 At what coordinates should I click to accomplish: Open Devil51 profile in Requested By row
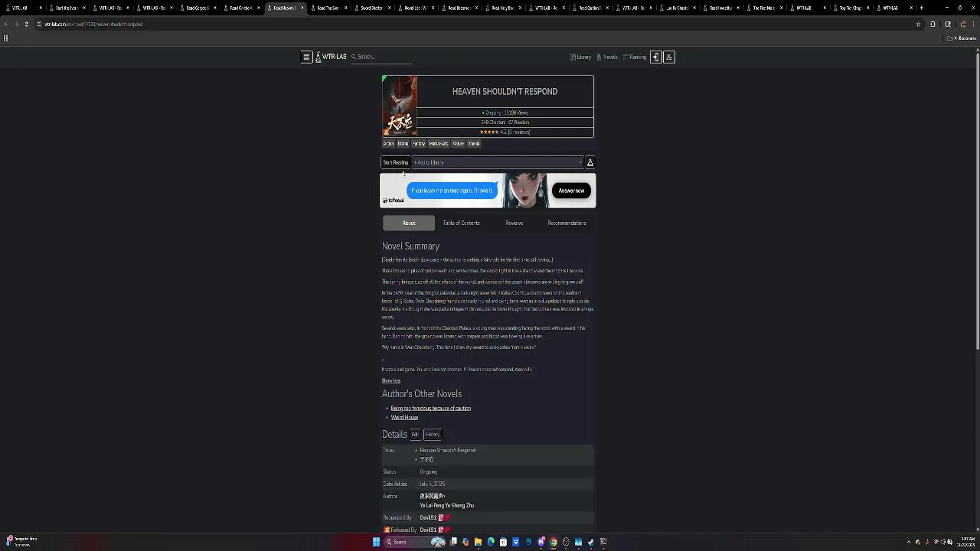428,517
